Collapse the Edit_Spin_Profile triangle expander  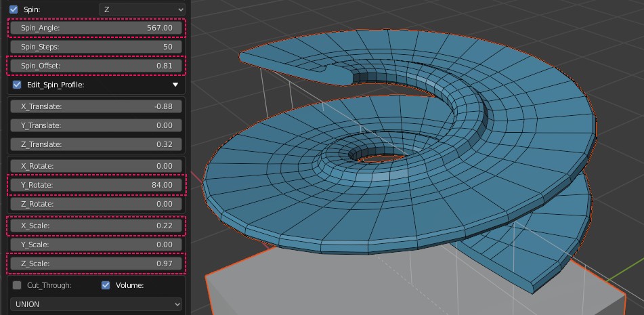pyautogui.click(x=175, y=85)
